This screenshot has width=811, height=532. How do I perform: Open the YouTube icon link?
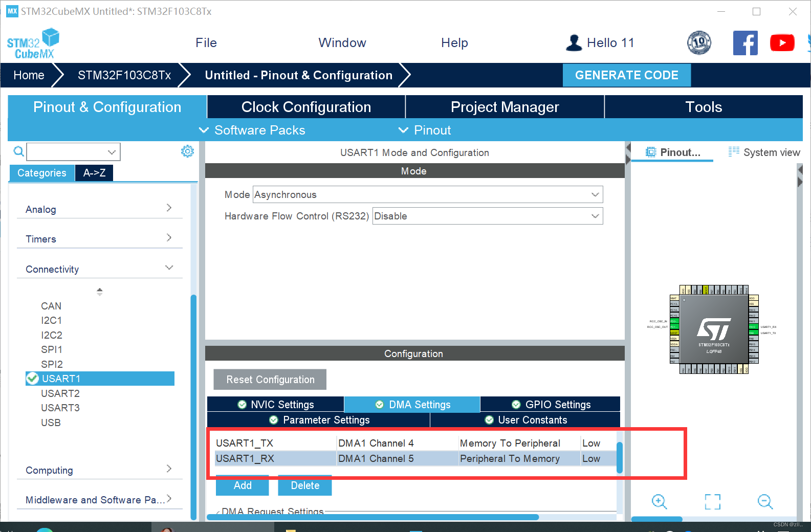click(782, 43)
